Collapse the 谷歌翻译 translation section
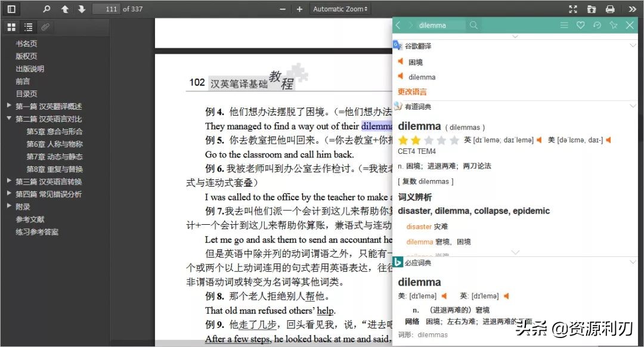The image size is (644, 347). point(633,44)
